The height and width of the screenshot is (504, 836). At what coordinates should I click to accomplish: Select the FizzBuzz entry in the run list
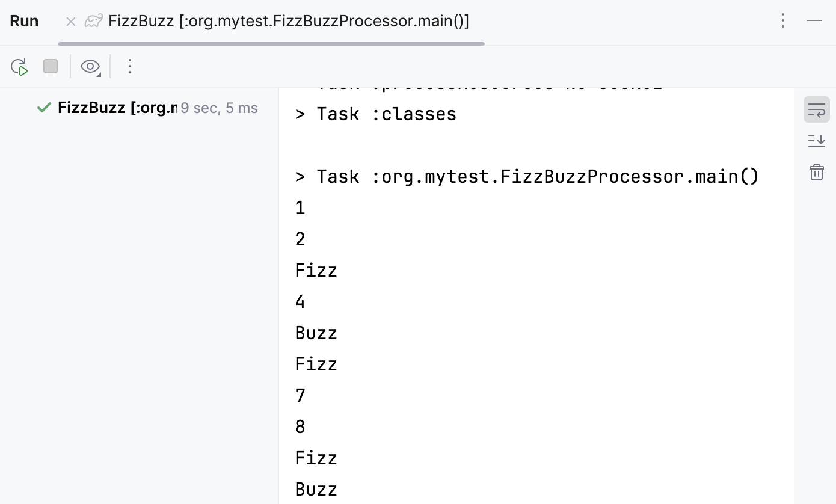tap(114, 108)
